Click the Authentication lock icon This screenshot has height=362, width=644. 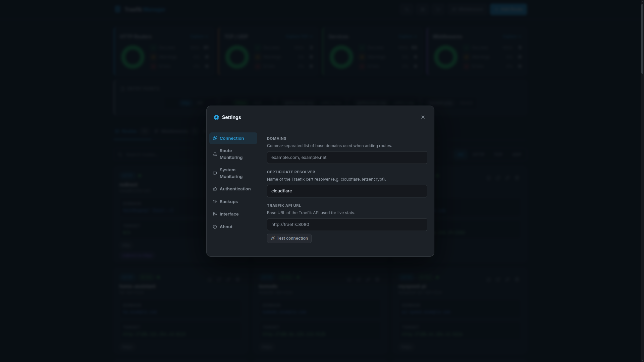(215, 189)
